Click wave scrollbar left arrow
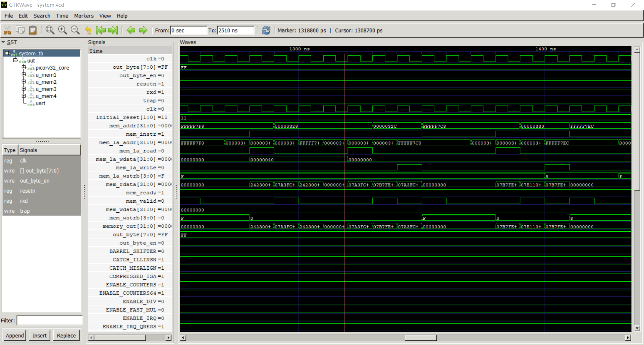 183,338
